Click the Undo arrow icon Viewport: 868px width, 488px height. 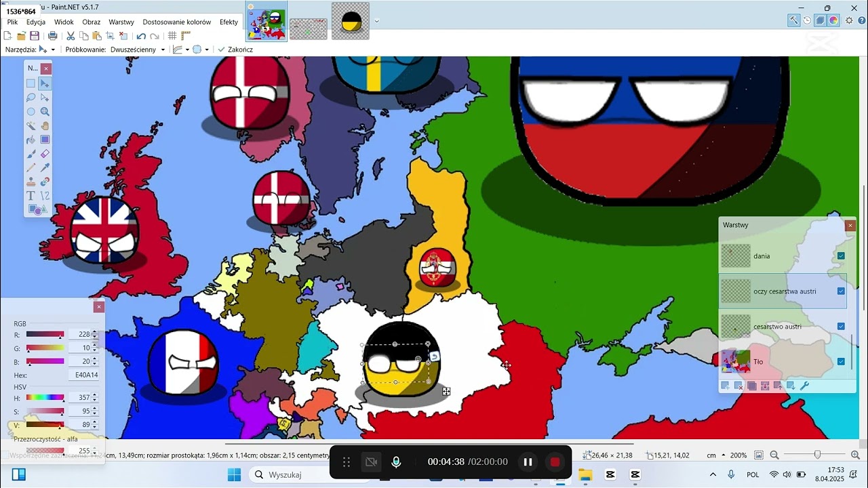(x=141, y=36)
